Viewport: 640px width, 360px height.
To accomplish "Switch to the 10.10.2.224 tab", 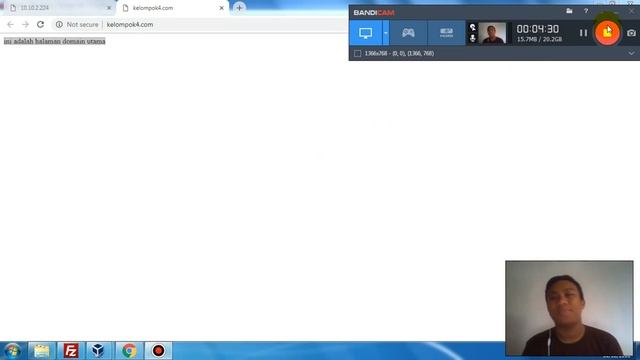I will (x=58, y=8).
